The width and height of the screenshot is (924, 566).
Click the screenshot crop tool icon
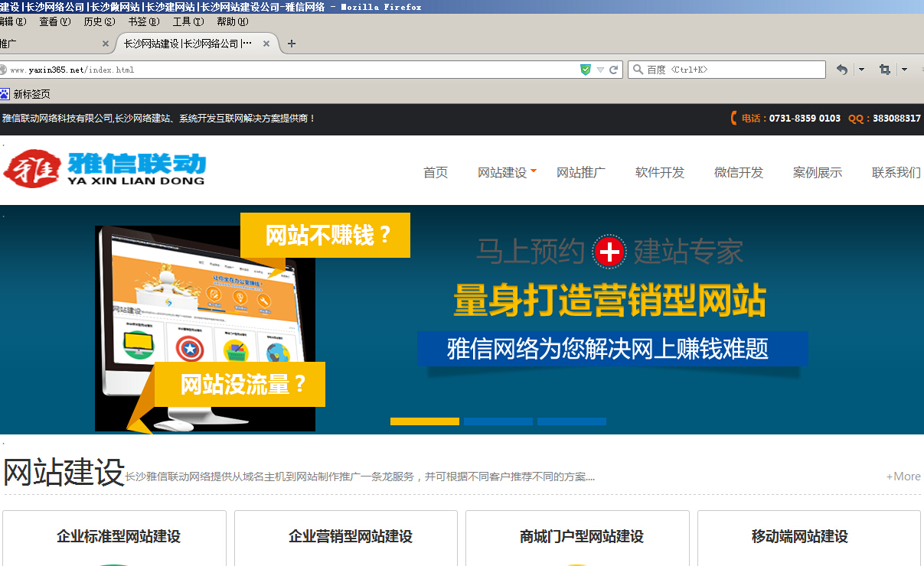pyautogui.click(x=885, y=70)
